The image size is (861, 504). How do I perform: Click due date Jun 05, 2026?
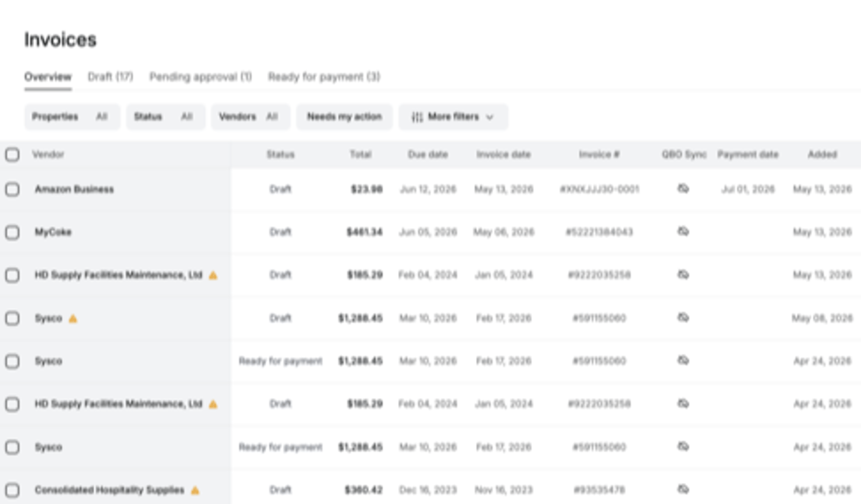(x=428, y=232)
